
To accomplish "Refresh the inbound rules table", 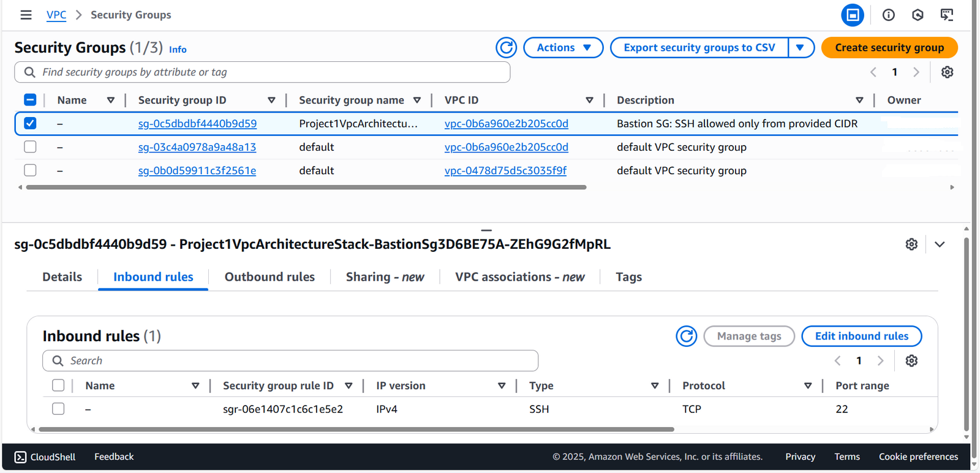I will click(x=686, y=336).
